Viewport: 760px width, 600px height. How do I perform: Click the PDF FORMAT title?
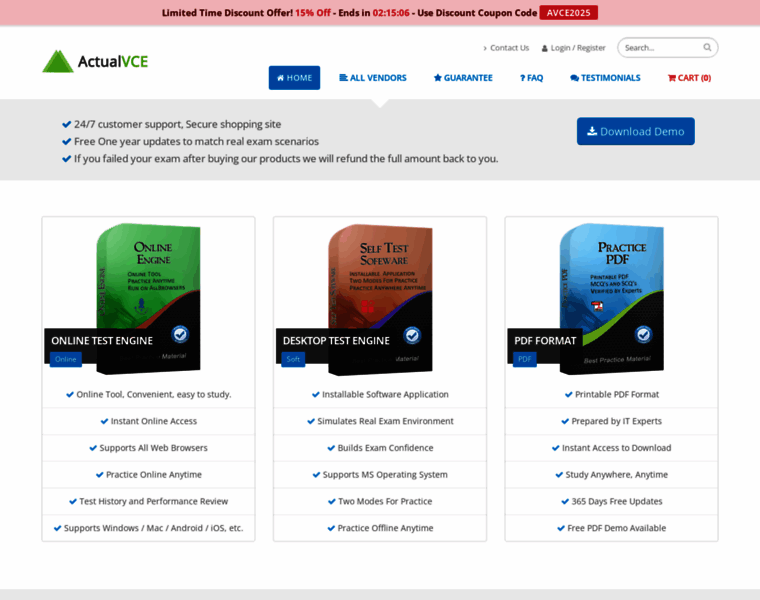545,341
